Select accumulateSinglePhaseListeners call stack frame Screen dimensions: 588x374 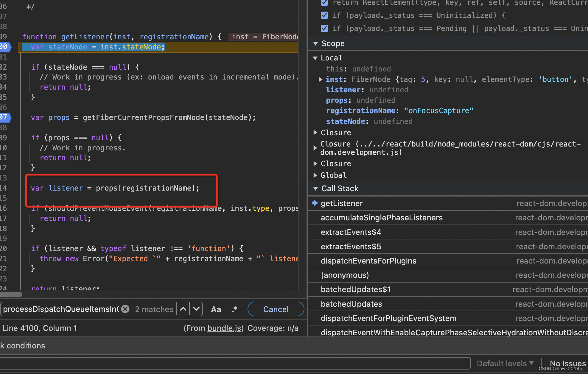point(382,218)
